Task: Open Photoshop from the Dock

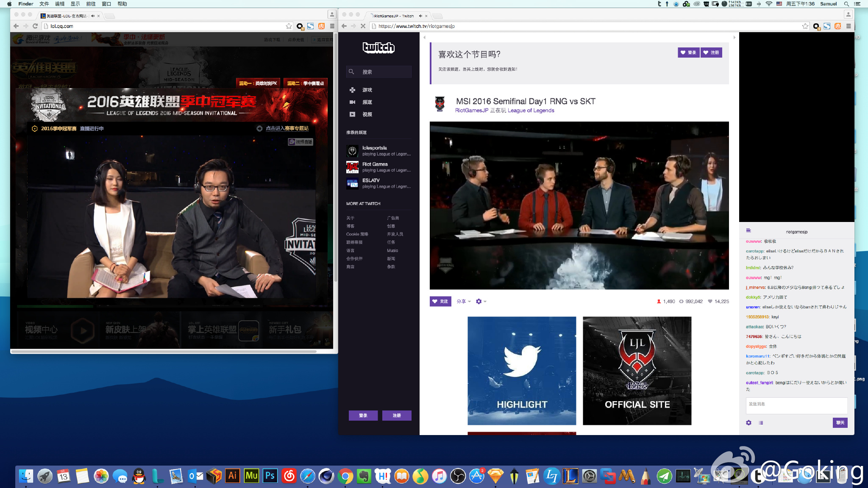Action: [x=270, y=476]
